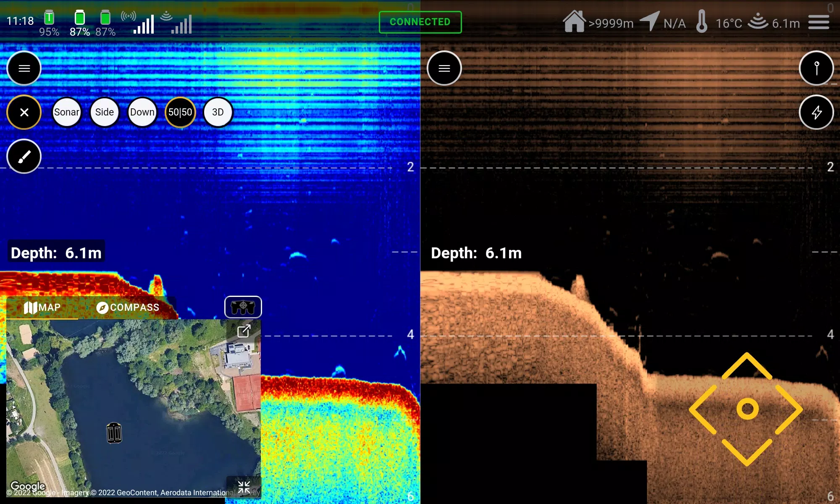
Task: Disable the active X close button
Action: click(24, 112)
